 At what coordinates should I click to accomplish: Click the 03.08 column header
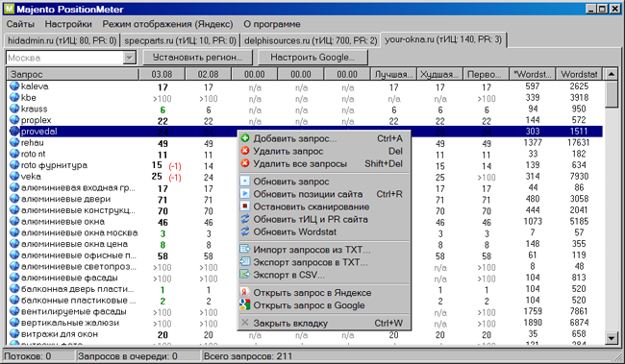(162, 74)
